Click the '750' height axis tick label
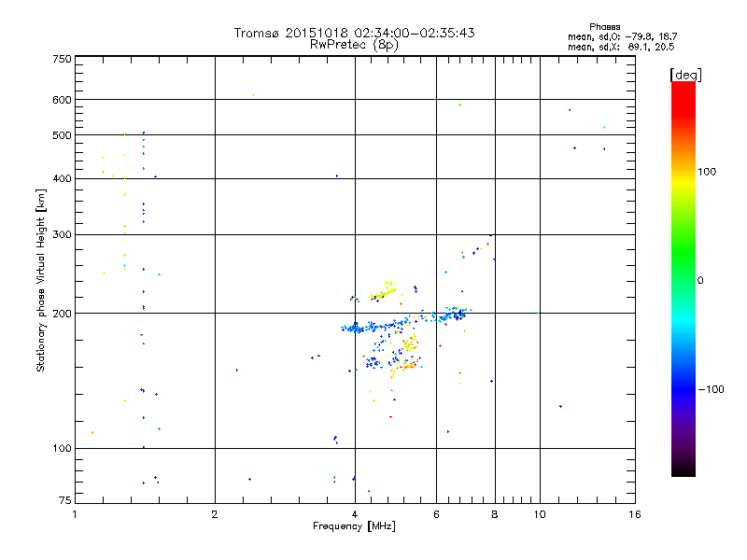 pos(62,59)
